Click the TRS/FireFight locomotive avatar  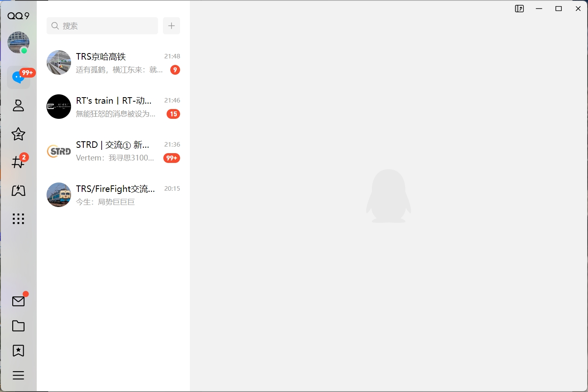[59, 195]
